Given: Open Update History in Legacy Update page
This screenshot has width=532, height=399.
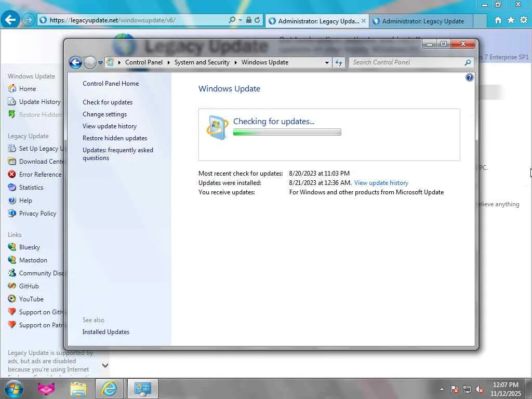Looking at the screenshot, I should tap(35, 101).
